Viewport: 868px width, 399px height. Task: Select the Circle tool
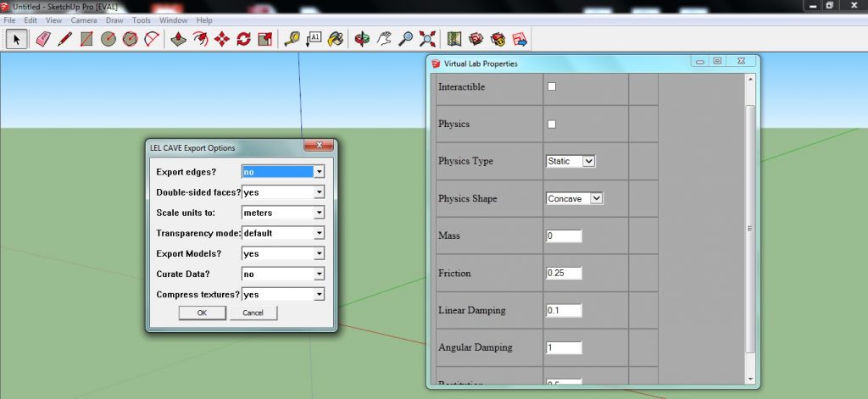tap(108, 39)
